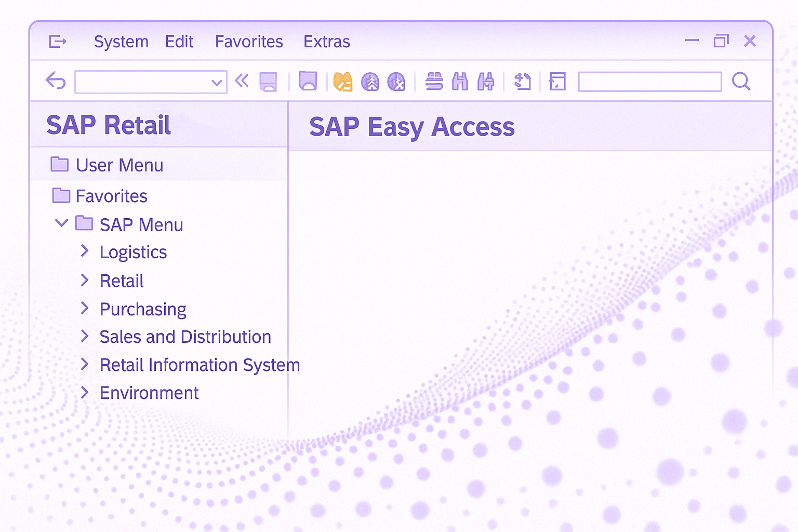Click the SAP Retail panel heading
Viewport: 798px width, 532px height.
pyautogui.click(x=109, y=125)
